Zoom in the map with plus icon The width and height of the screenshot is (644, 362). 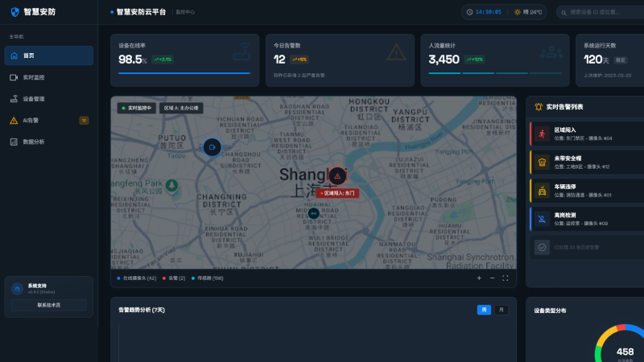coord(478,278)
